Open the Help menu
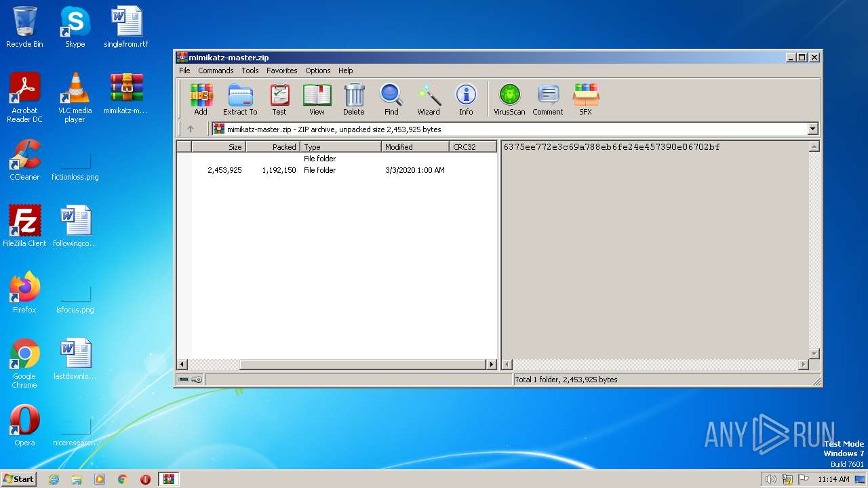Screen dimensions: 868x488 (x=346, y=70)
